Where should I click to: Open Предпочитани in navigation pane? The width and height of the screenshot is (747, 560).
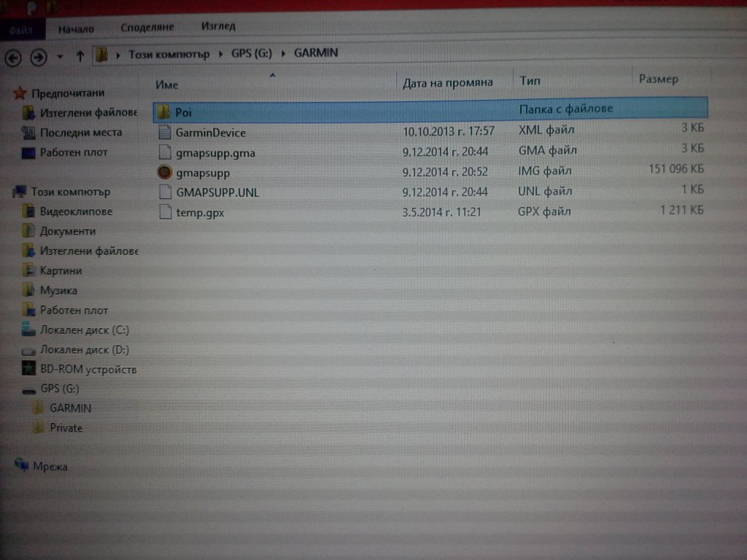coord(68,93)
